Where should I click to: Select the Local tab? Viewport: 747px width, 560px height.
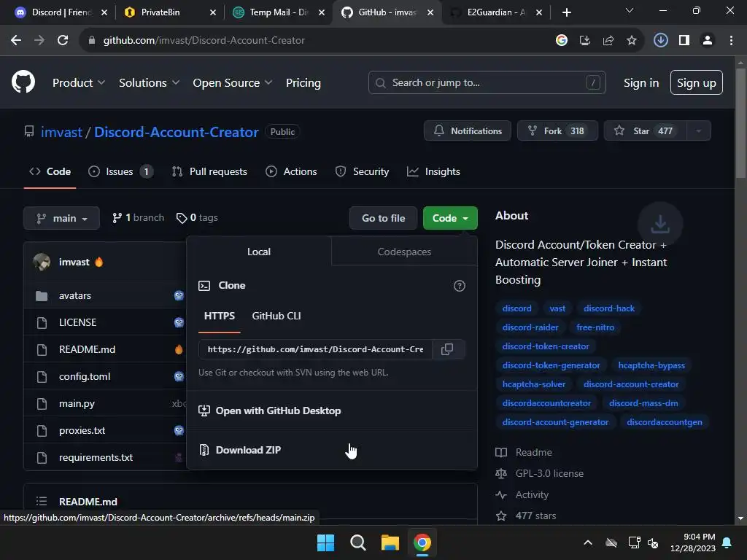click(259, 252)
